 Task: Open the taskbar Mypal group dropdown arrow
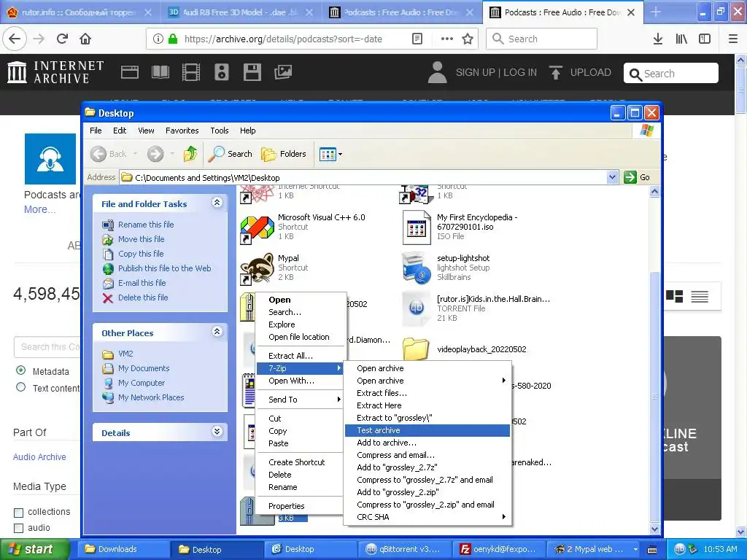635,549
